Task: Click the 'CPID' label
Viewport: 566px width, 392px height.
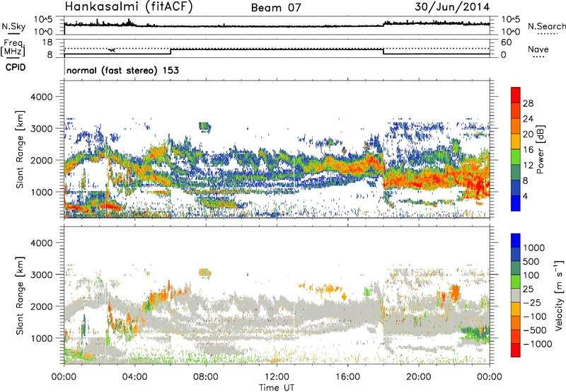Action: tap(16, 67)
